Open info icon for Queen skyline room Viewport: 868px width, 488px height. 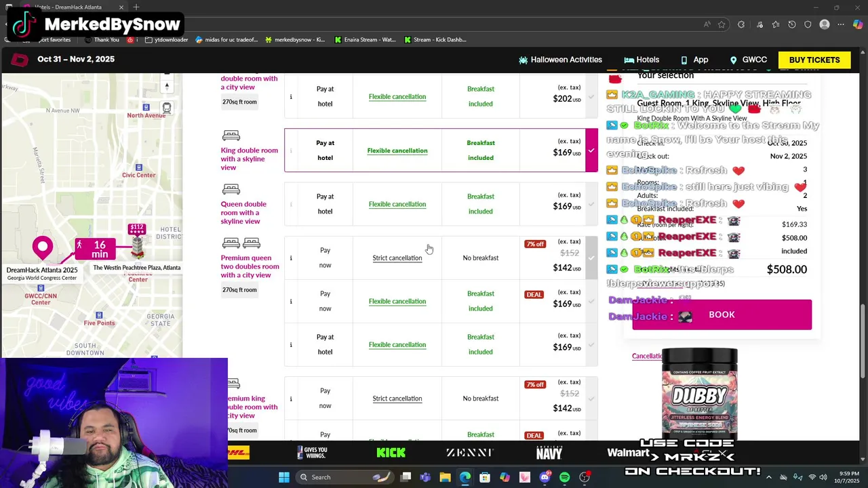click(x=291, y=204)
